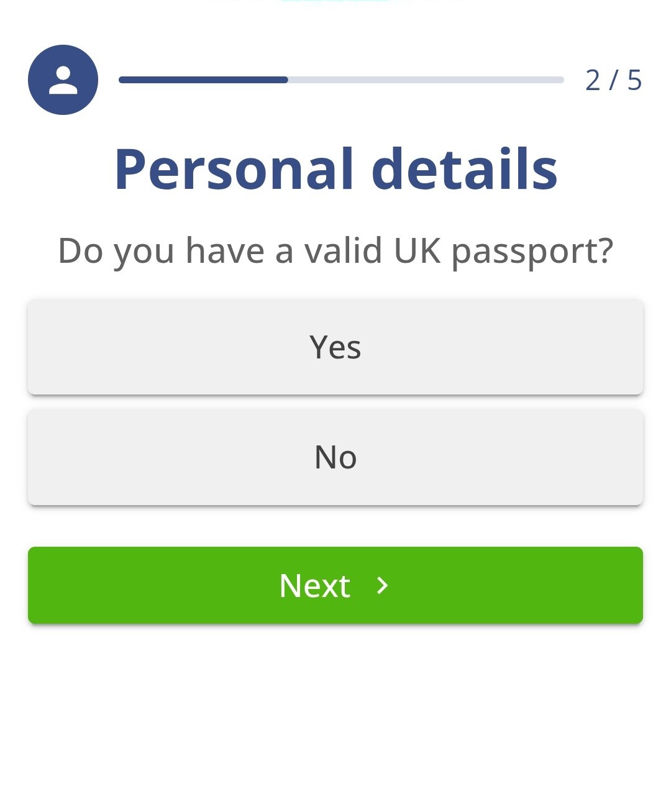Choose the No answer option

(x=335, y=457)
